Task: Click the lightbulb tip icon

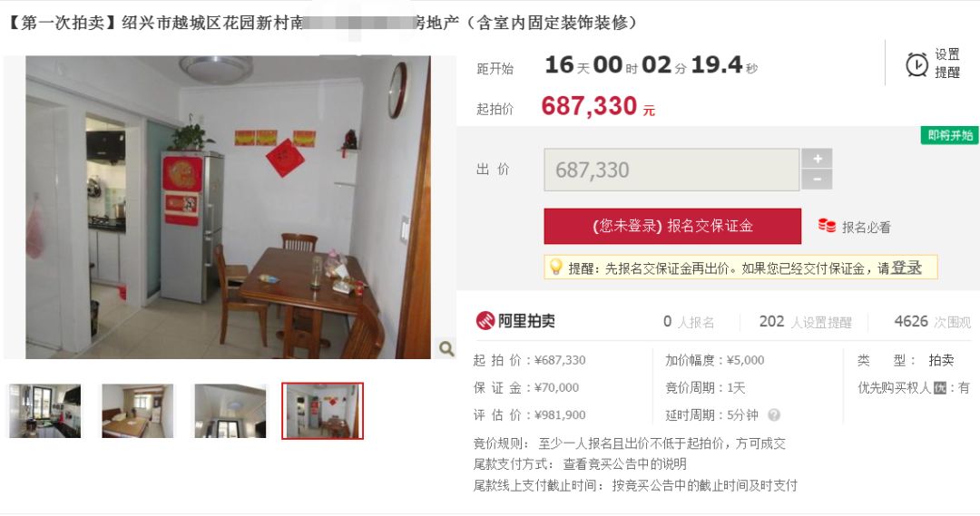Action: [555, 268]
